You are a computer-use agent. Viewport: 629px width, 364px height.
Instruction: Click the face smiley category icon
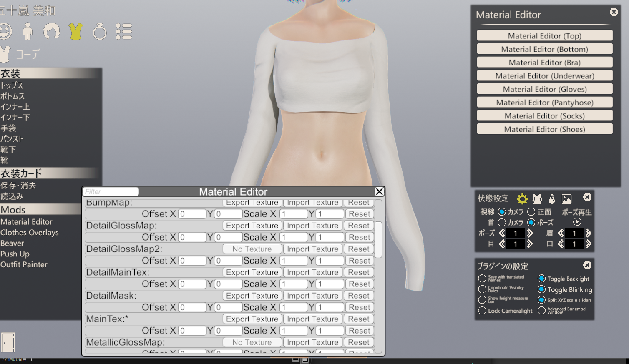(5, 31)
